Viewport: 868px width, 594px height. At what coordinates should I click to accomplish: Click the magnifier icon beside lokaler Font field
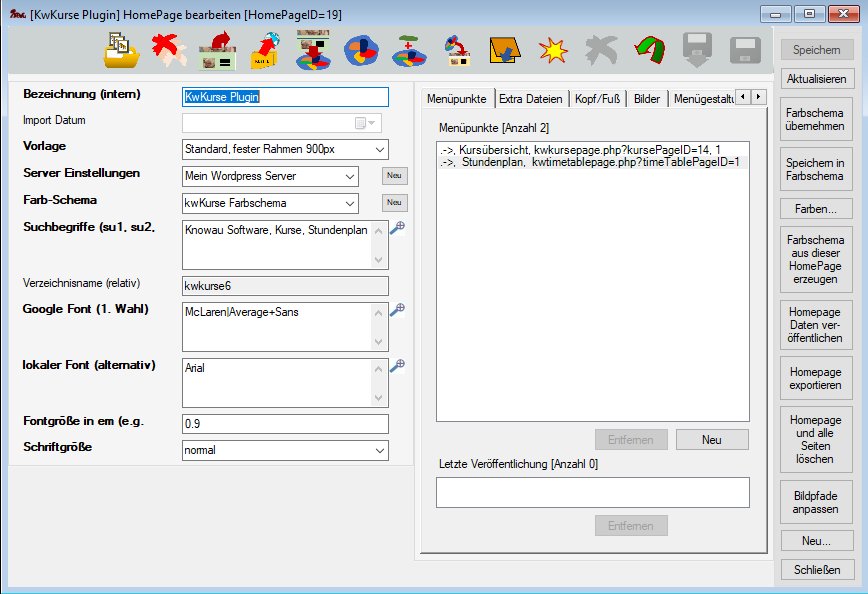397,366
